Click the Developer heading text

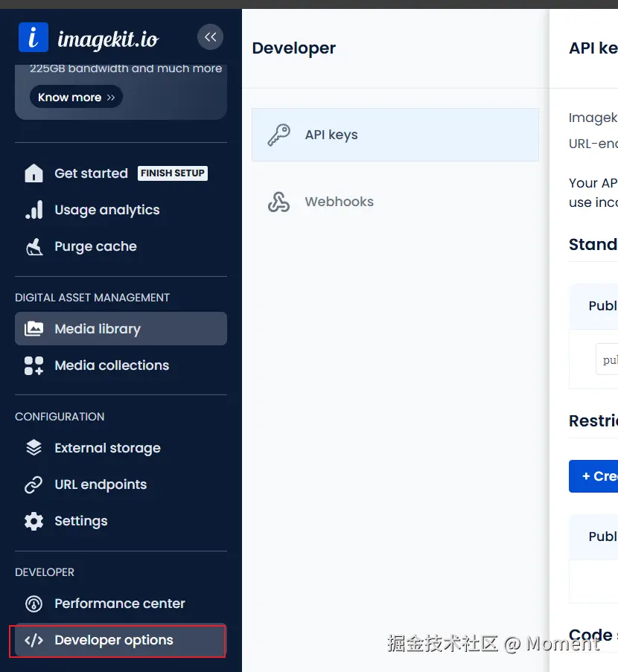[x=294, y=48]
